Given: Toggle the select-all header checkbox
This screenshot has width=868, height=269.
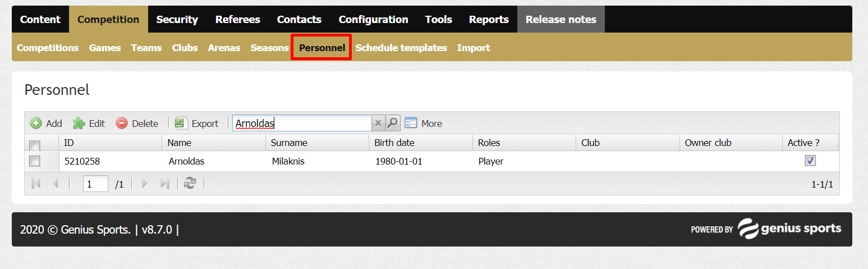Looking at the screenshot, I should 35,145.
